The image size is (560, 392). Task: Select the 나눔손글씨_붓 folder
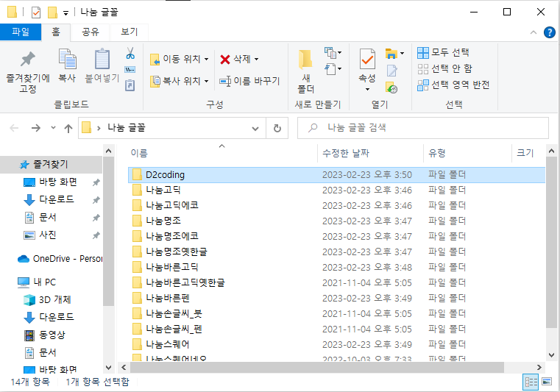336,314
